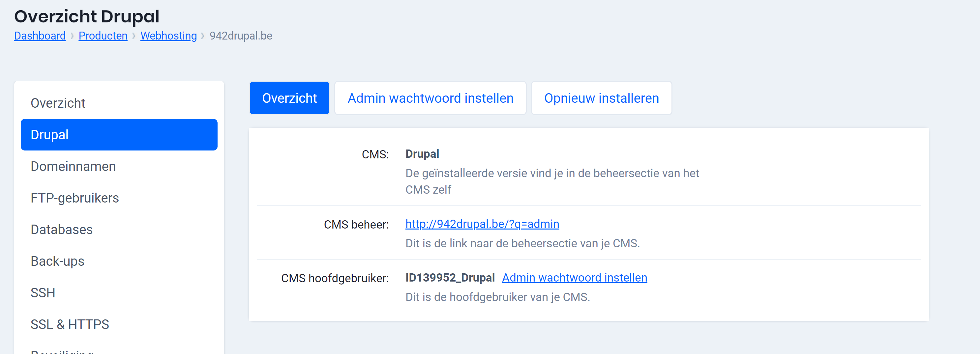Open the Back-ups section
This screenshot has width=980, height=354.
57,261
